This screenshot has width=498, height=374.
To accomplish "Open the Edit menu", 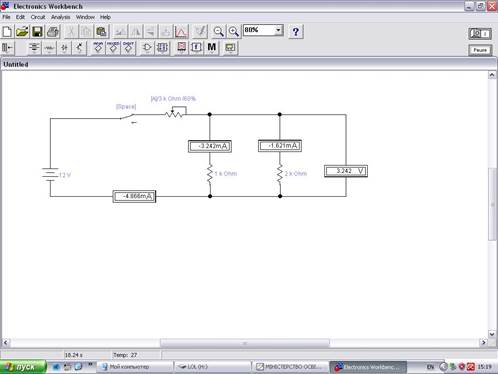I will (20, 17).
